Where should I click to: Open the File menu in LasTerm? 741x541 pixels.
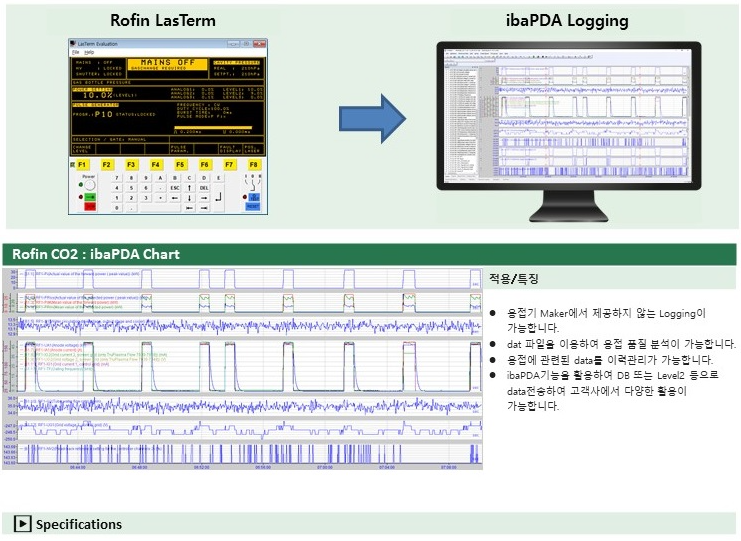click(x=75, y=52)
